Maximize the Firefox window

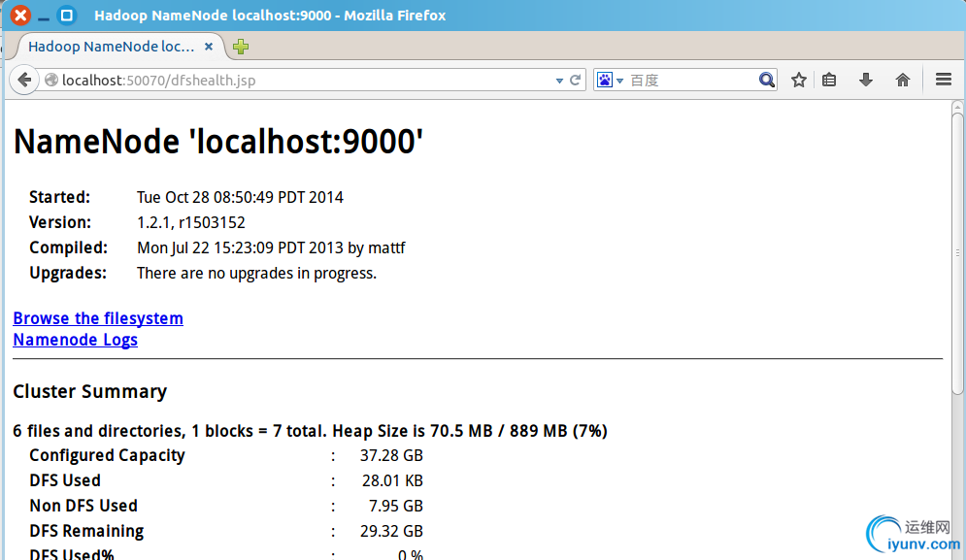click(67, 16)
